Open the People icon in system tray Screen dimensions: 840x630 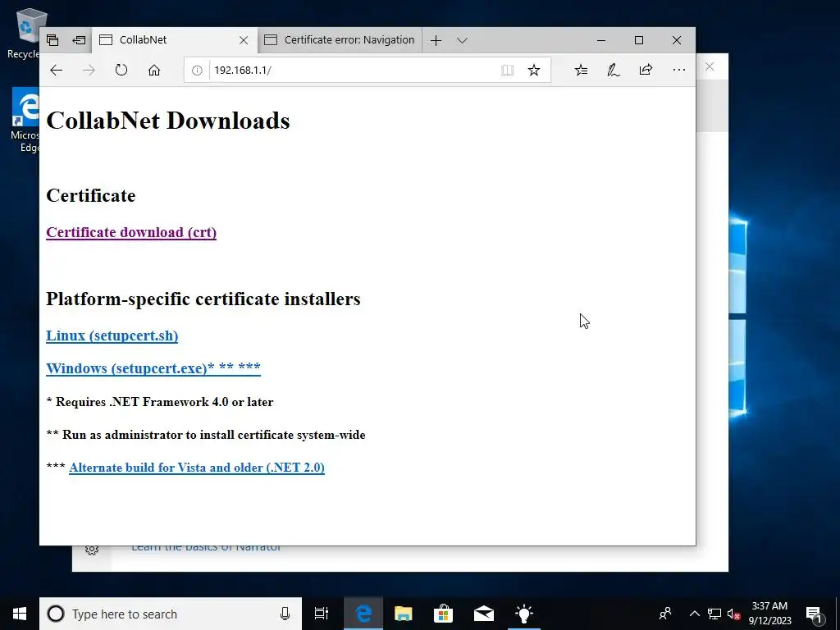[665, 614]
